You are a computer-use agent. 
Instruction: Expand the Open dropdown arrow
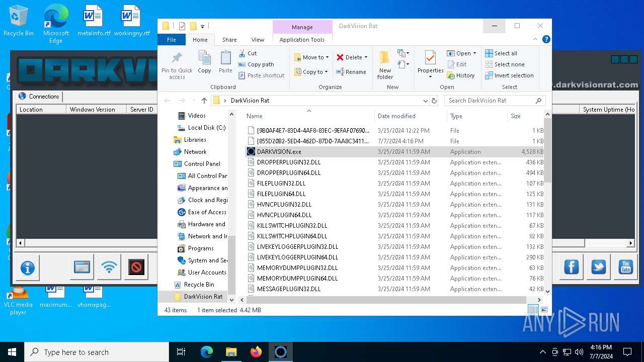(x=474, y=53)
